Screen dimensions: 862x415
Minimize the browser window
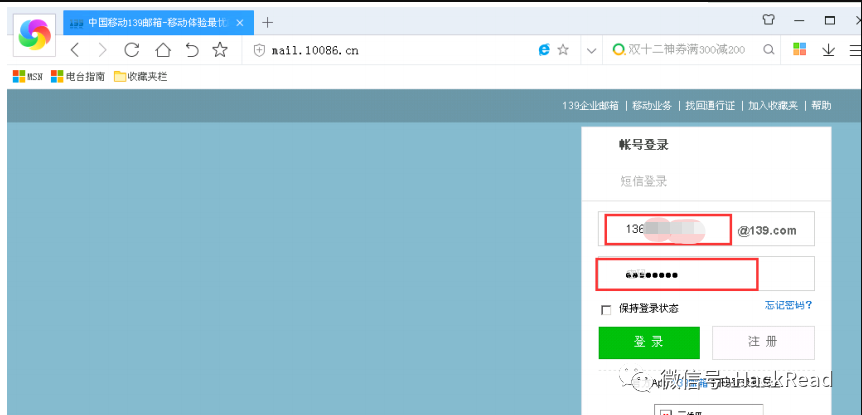(x=799, y=20)
